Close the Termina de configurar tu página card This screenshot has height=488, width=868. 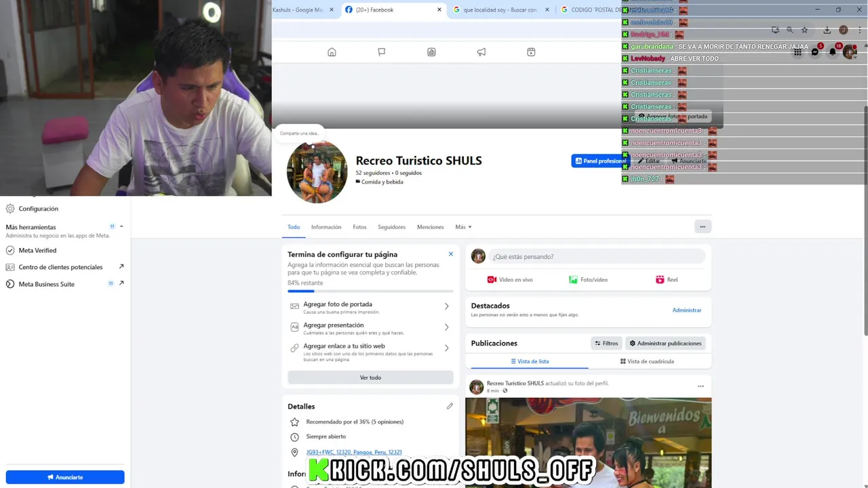pyautogui.click(x=450, y=254)
